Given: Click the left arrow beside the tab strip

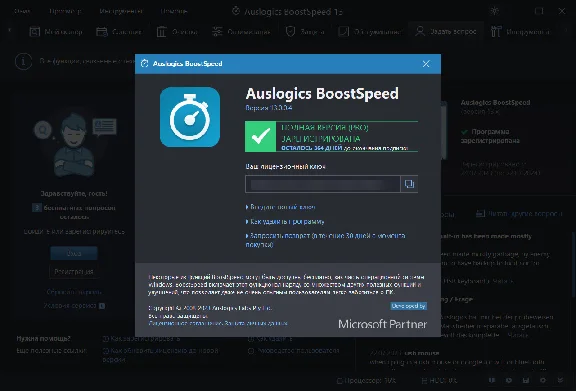Looking at the screenshot, I should pos(10,31).
